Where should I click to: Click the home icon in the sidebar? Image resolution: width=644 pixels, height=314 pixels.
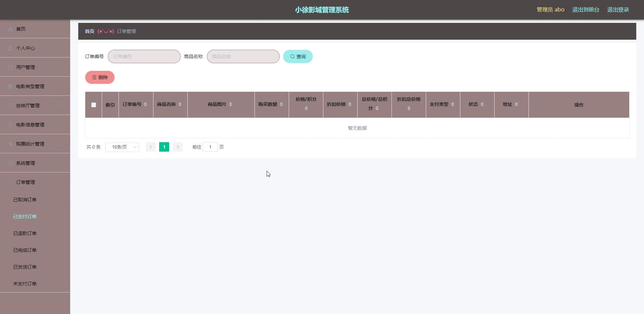10,29
